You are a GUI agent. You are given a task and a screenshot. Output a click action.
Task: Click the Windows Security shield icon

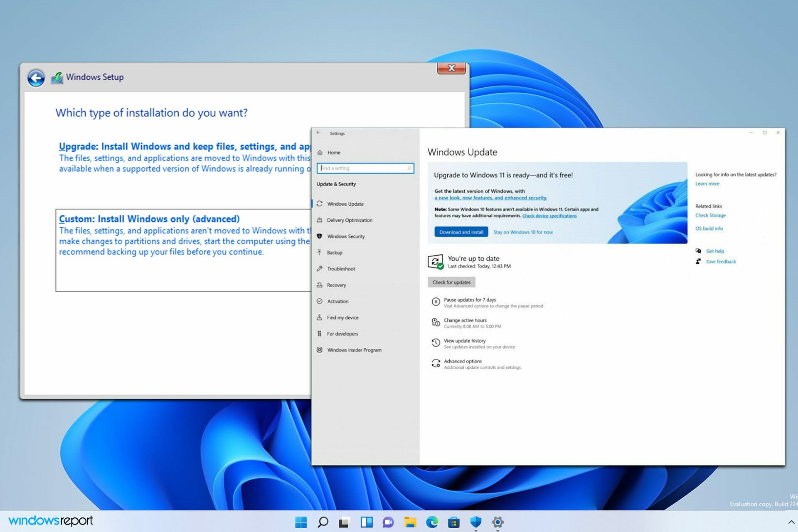click(x=320, y=236)
